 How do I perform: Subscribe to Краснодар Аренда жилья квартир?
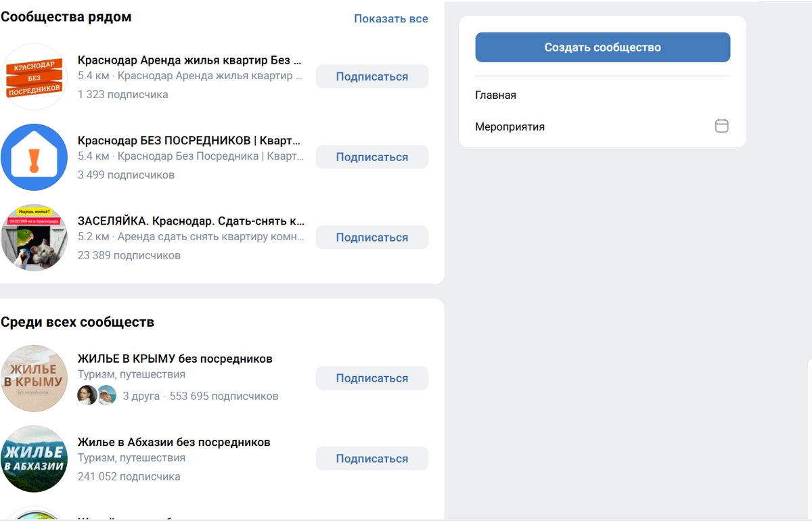372,76
